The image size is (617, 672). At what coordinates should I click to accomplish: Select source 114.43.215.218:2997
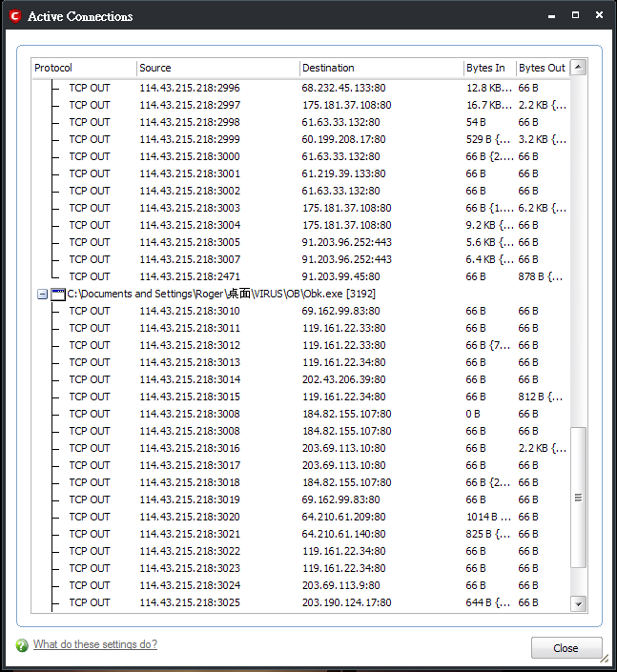pyautogui.click(x=190, y=105)
